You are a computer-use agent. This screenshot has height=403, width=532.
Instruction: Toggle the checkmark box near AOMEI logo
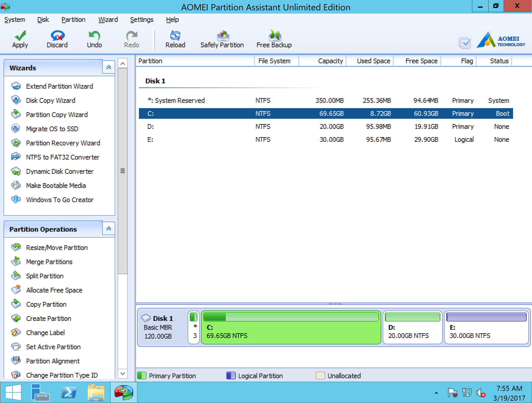[x=465, y=43]
